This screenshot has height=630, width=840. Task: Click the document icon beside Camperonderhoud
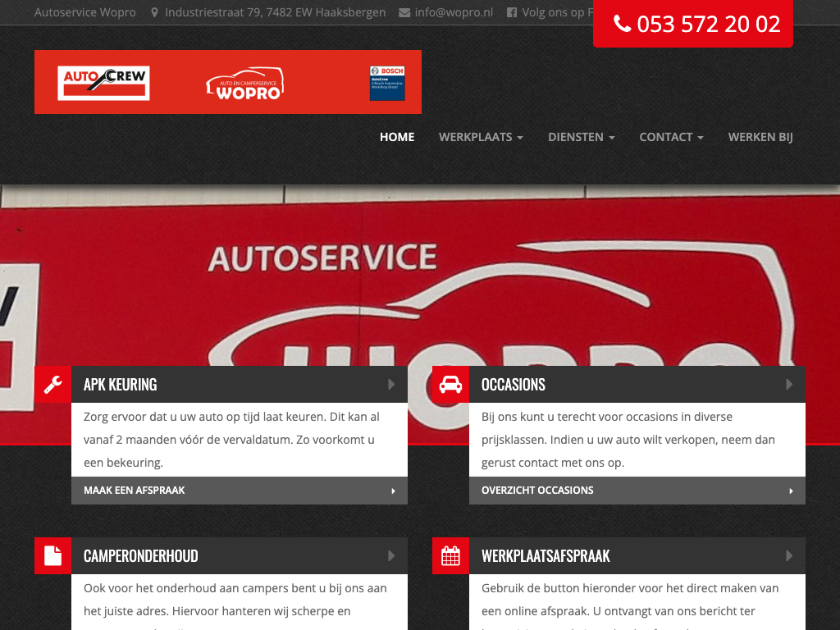pos(52,555)
